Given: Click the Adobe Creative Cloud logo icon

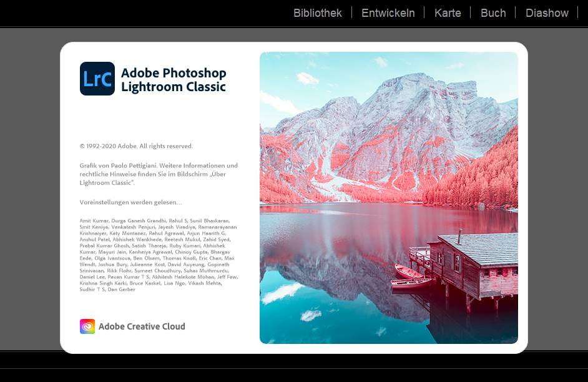Looking at the screenshot, I should (x=87, y=326).
